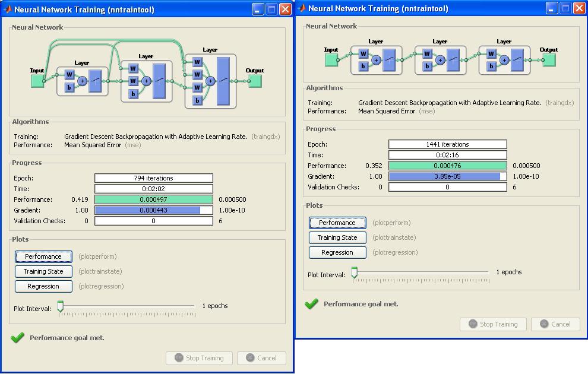588x374 pixels.
Task: Click the green Input block in the 794-iteration window
Action: tap(37, 81)
